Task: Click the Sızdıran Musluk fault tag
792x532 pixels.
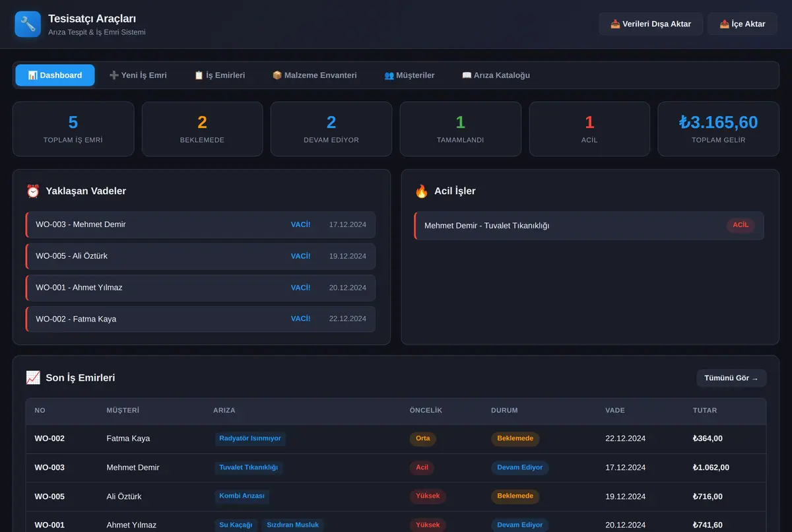Action: tap(292, 525)
